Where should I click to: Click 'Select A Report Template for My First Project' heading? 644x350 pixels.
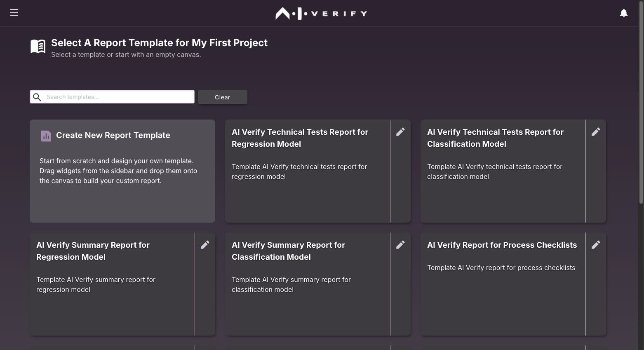tap(159, 43)
